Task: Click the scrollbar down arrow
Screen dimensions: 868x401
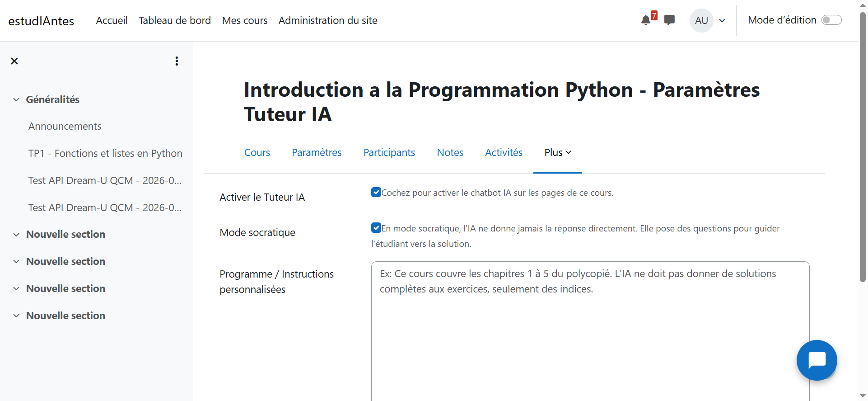Action: [x=863, y=396]
